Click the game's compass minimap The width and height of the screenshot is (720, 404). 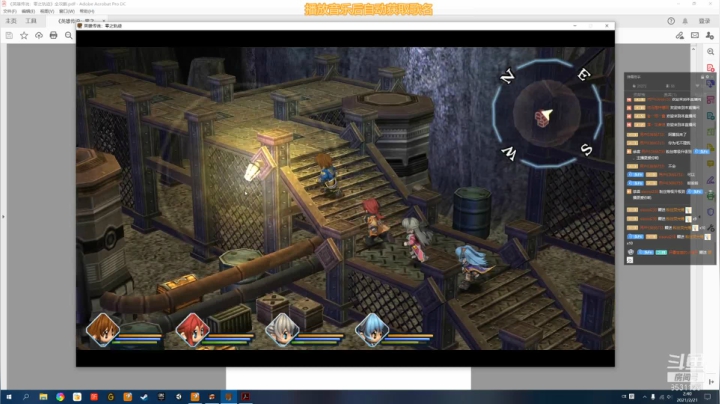click(546, 113)
